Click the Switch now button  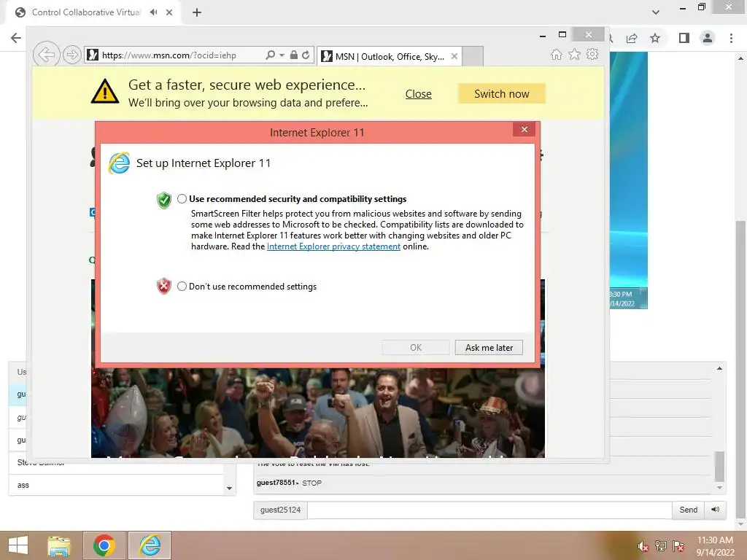pyautogui.click(x=502, y=94)
